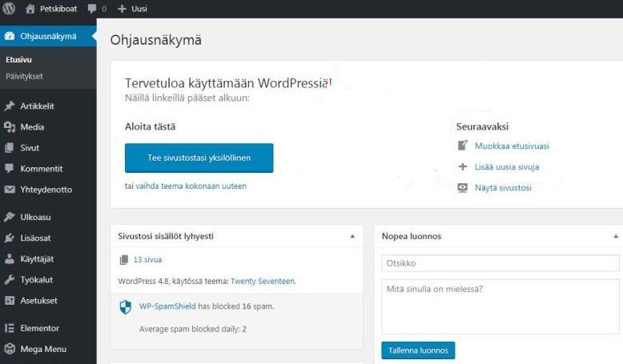Open the Sivut menu
Screen dimensions: 623x364
[x=30, y=148]
